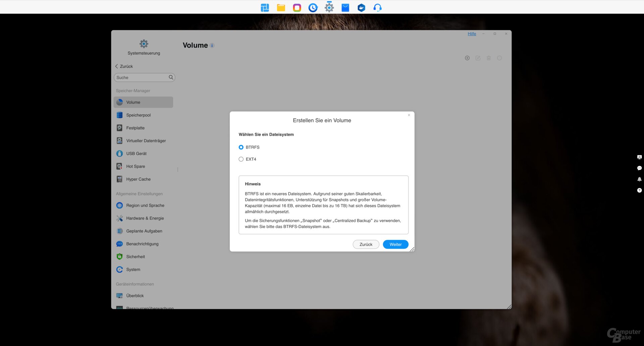Open the backup clock icon in dock
This screenshot has height=346, width=644.
pyautogui.click(x=313, y=8)
